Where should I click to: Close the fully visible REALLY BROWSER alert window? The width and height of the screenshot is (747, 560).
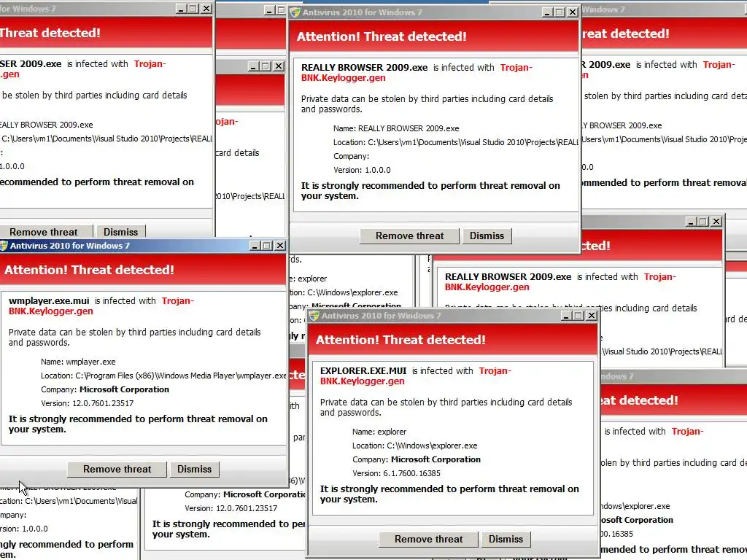[x=573, y=12]
